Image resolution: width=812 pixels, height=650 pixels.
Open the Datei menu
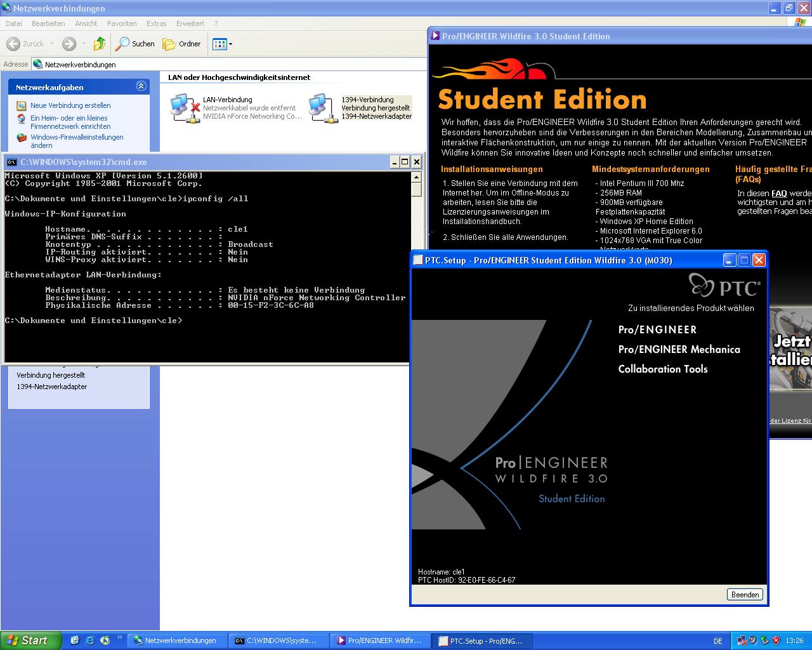[x=13, y=23]
